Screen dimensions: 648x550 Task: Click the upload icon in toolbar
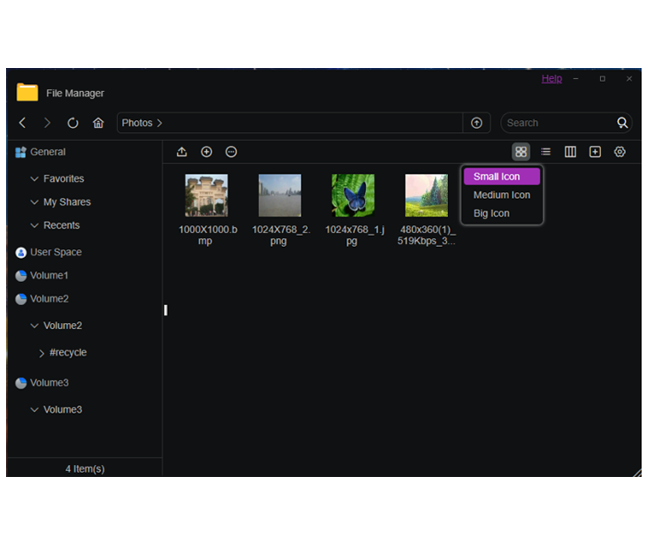tap(182, 152)
